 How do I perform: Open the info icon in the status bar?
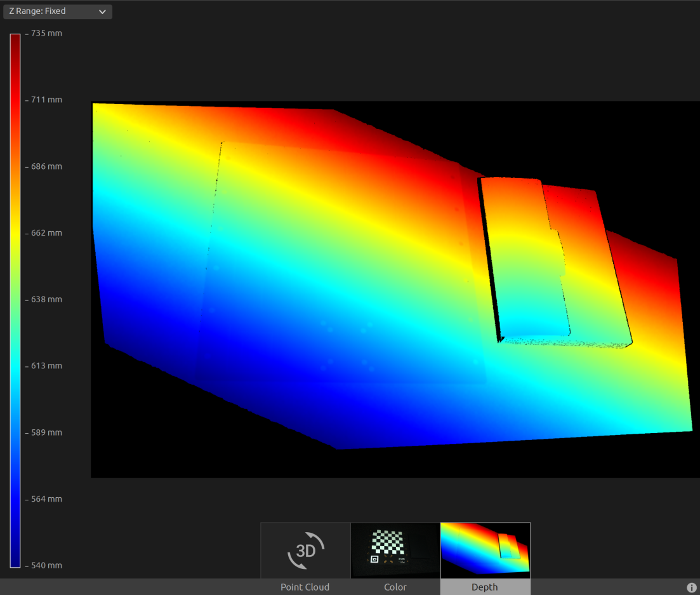pyautogui.click(x=692, y=587)
